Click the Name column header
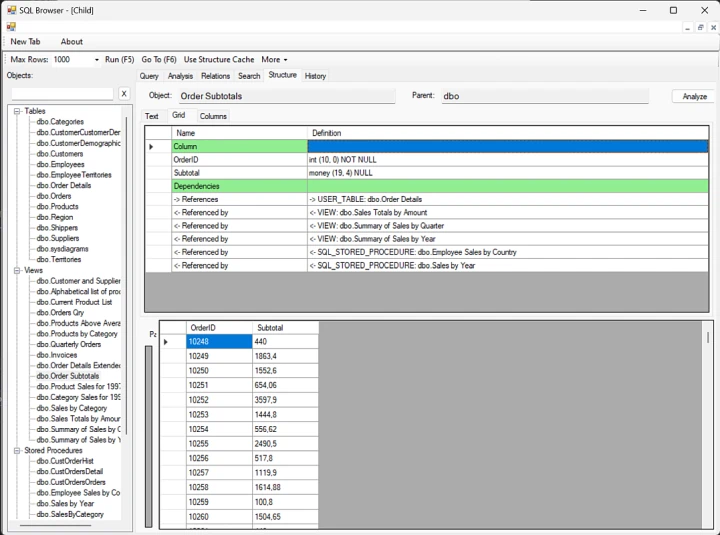Screen dimensions: 720x535 pos(239,133)
